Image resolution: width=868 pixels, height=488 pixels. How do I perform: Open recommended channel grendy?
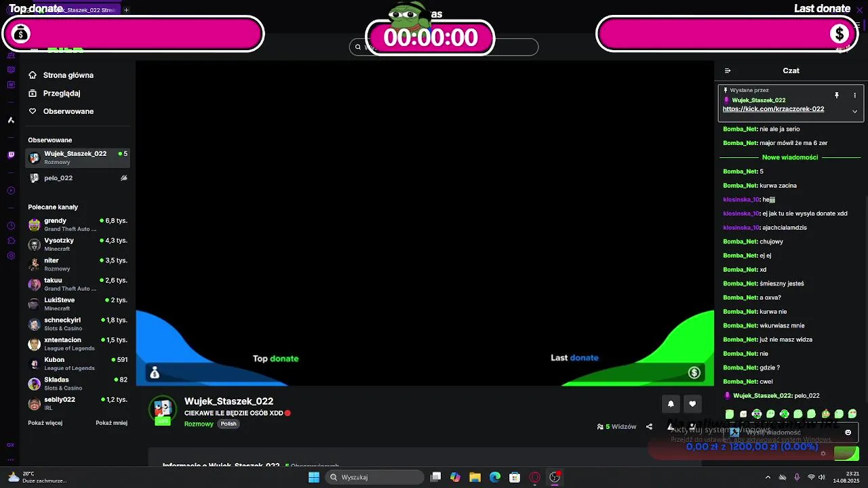click(78, 224)
